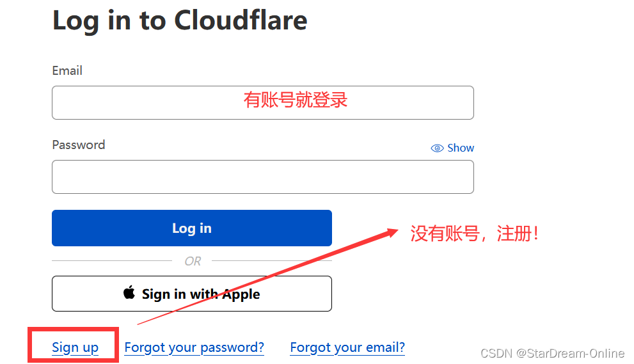Click the red 没有账号，注册! annotation
634x364 pixels.
[474, 233]
